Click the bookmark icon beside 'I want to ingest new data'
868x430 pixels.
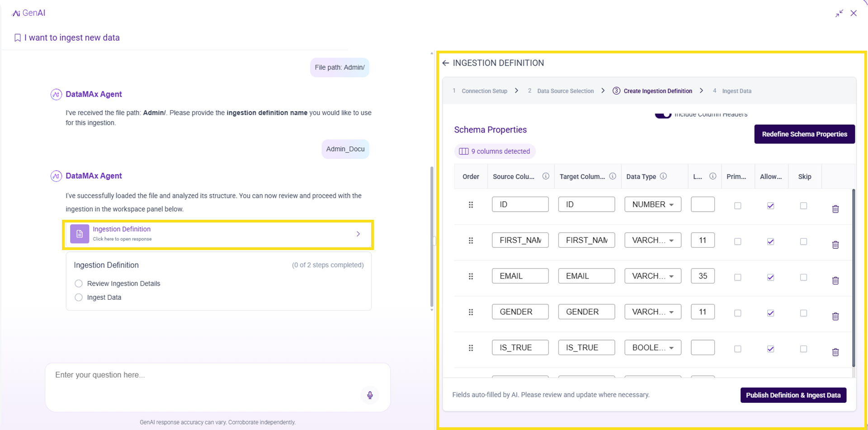point(17,38)
